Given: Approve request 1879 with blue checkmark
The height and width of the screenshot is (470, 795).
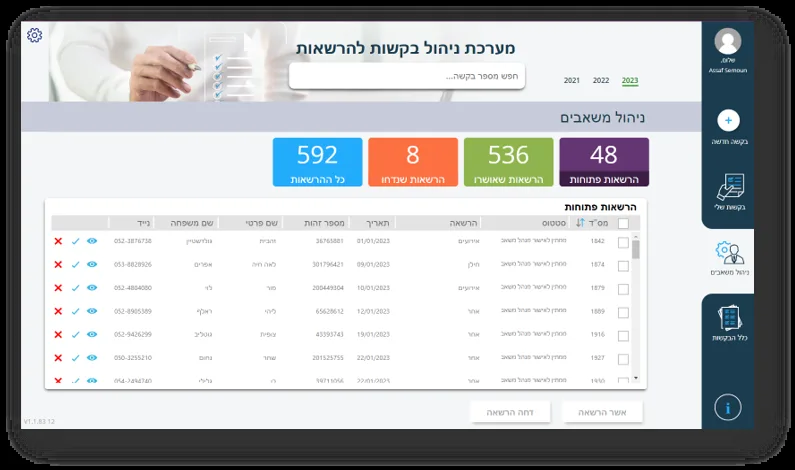Looking at the screenshot, I should [76, 288].
